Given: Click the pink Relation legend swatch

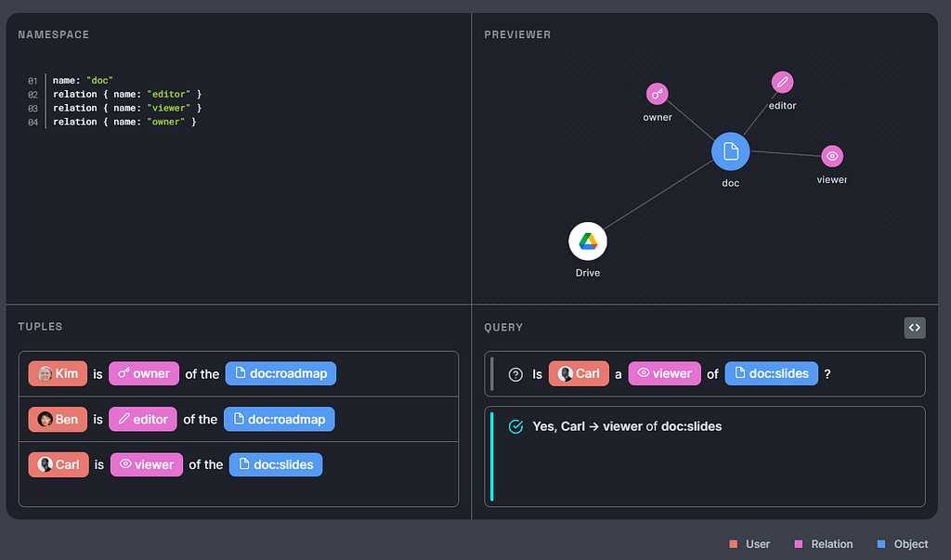Looking at the screenshot, I should point(799,544).
